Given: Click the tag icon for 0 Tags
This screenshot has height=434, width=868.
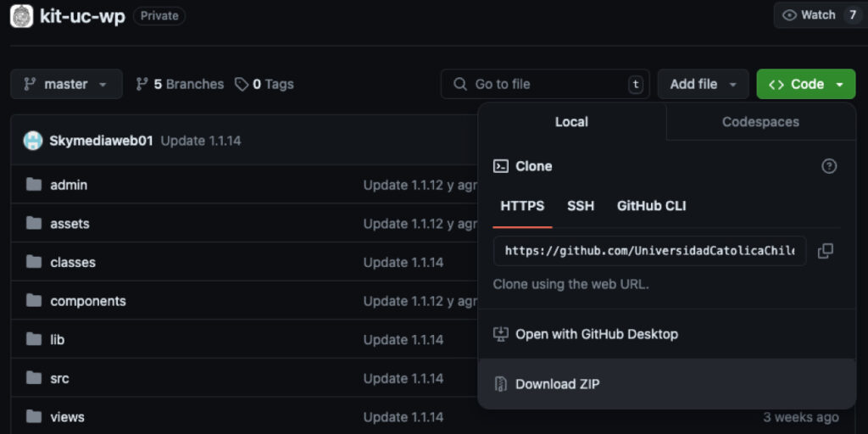Looking at the screenshot, I should pos(242,84).
